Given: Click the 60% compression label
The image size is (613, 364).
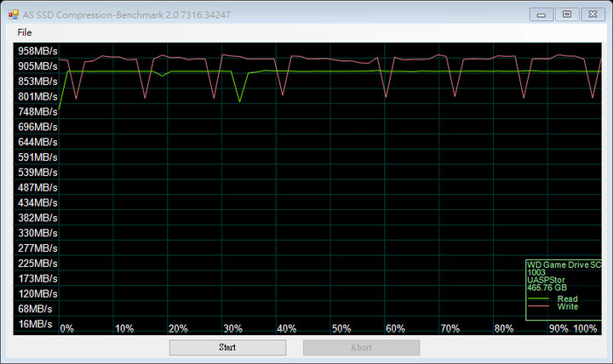Looking at the screenshot, I should [x=395, y=328].
